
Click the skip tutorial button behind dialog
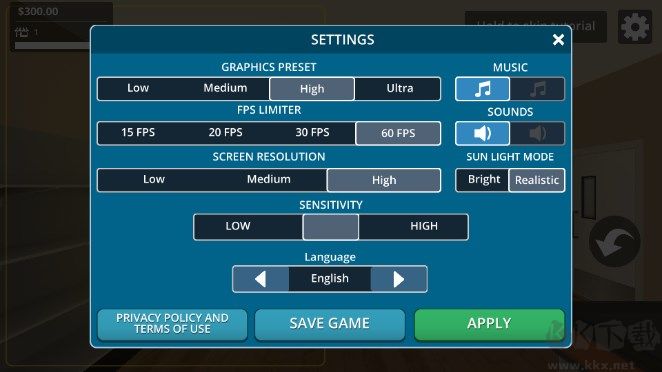536,27
